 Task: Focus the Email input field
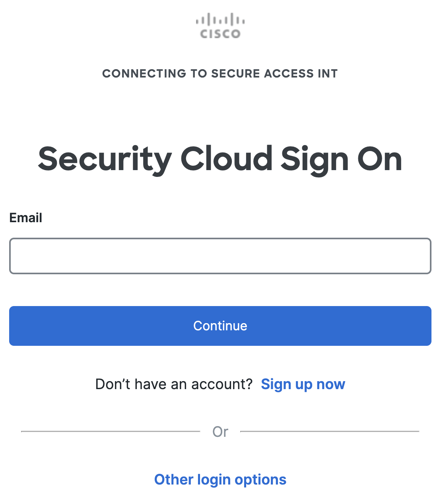click(x=220, y=256)
